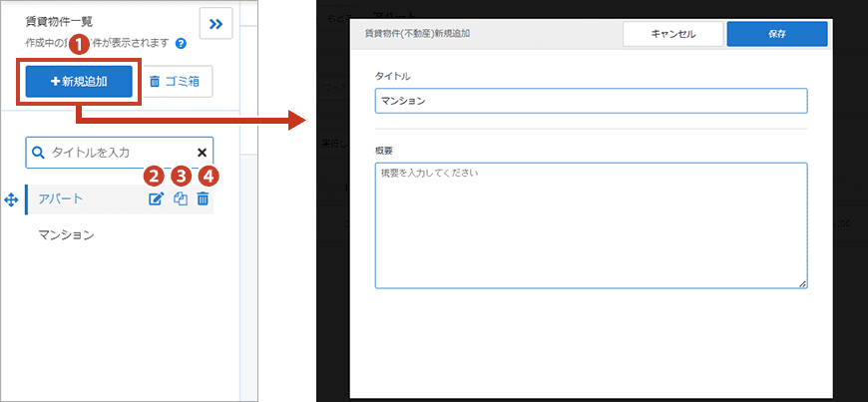Click the 概要 textarea resize handle
This screenshot has width=868, height=402.
pyautogui.click(x=802, y=284)
